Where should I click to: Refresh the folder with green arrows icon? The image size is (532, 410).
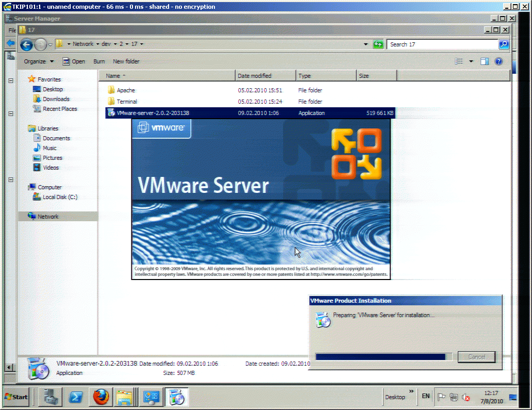pos(378,44)
